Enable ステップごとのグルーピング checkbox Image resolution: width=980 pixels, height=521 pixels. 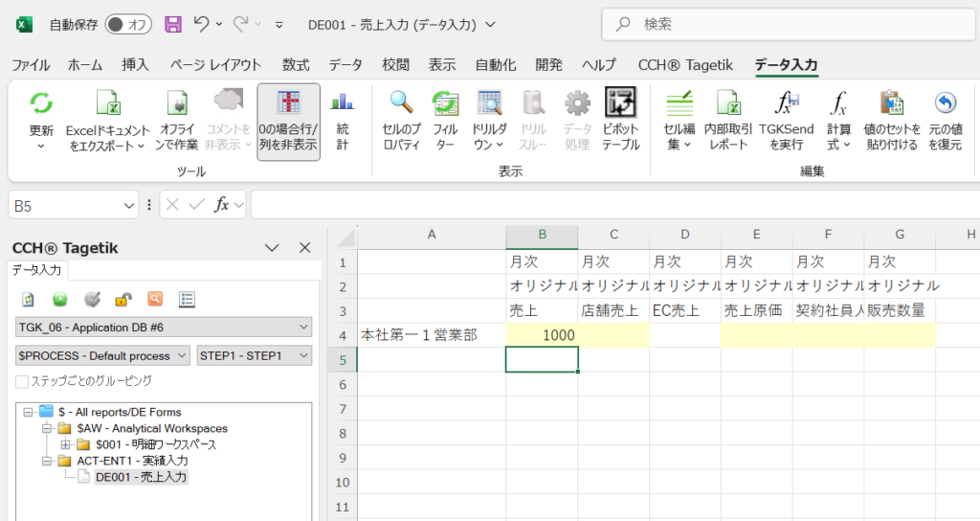point(22,381)
